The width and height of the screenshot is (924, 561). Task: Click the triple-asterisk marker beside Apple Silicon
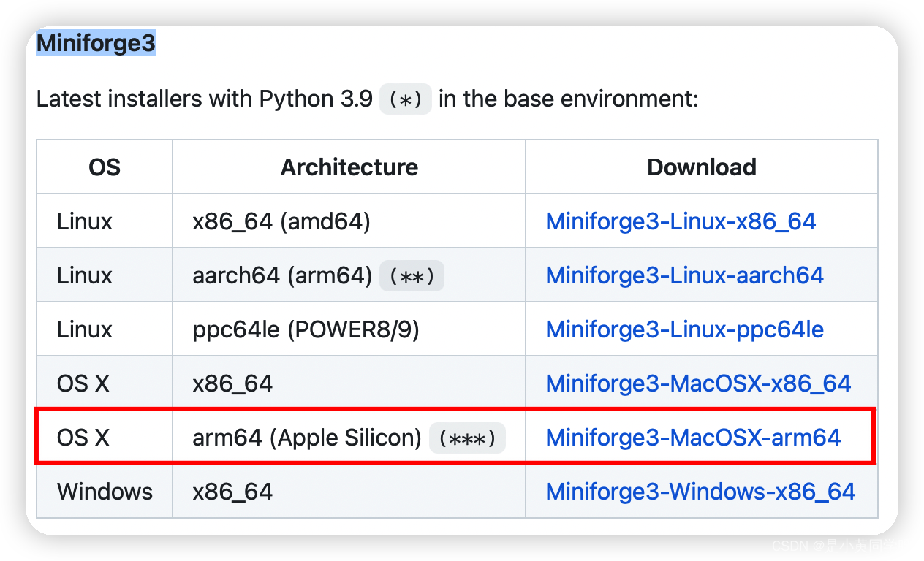tap(467, 438)
